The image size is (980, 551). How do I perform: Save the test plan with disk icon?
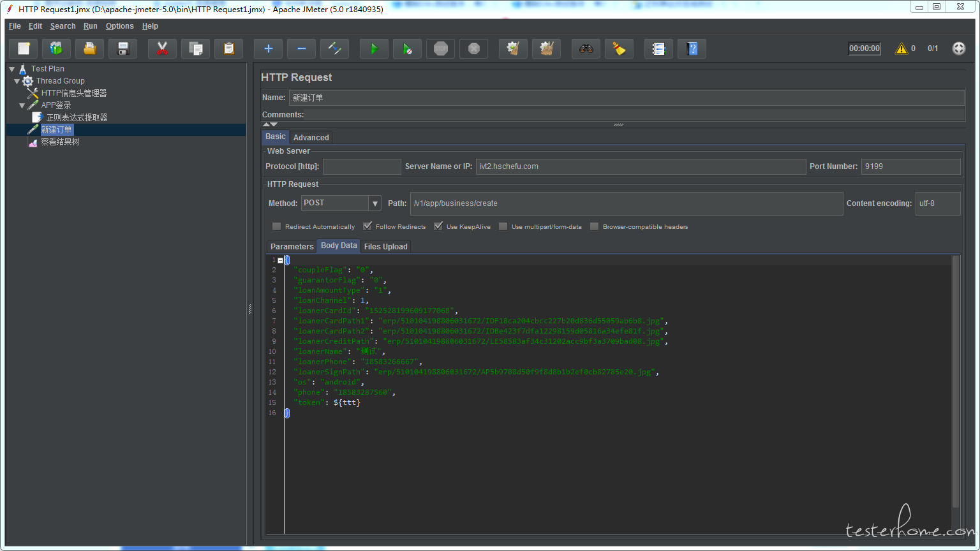(123, 48)
